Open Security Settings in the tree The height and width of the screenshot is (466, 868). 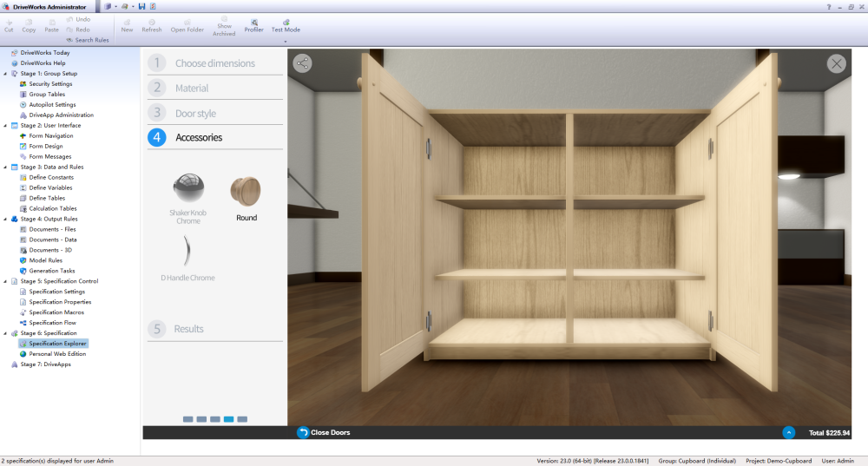tap(50, 84)
